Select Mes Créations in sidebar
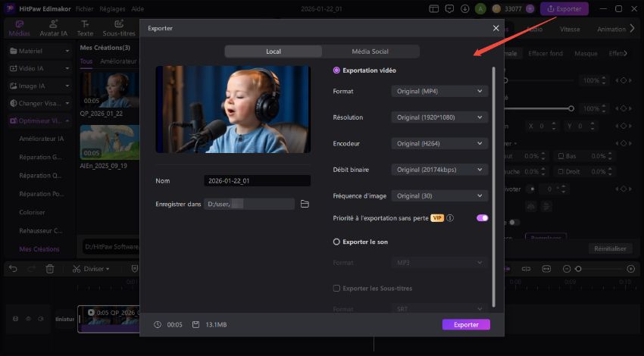Image resolution: width=644 pixels, height=356 pixels. tap(39, 249)
